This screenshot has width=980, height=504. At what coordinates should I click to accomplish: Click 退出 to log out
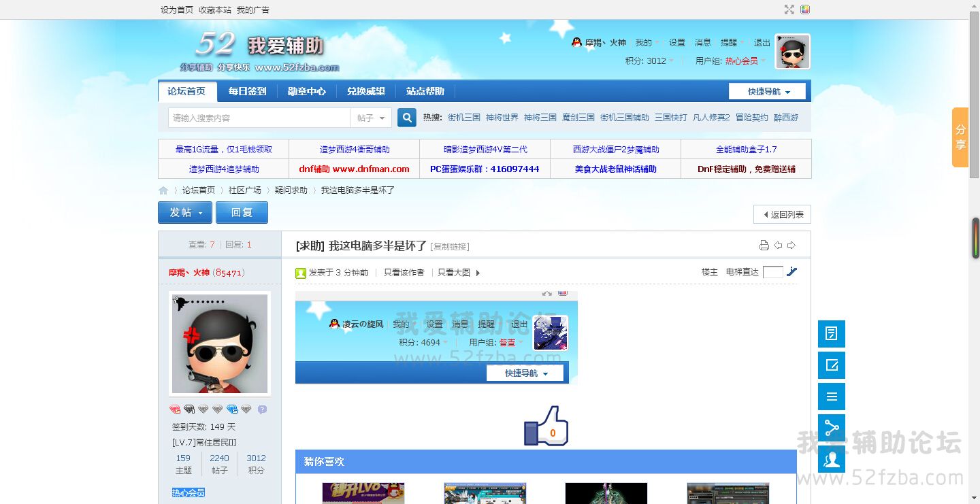coord(762,42)
